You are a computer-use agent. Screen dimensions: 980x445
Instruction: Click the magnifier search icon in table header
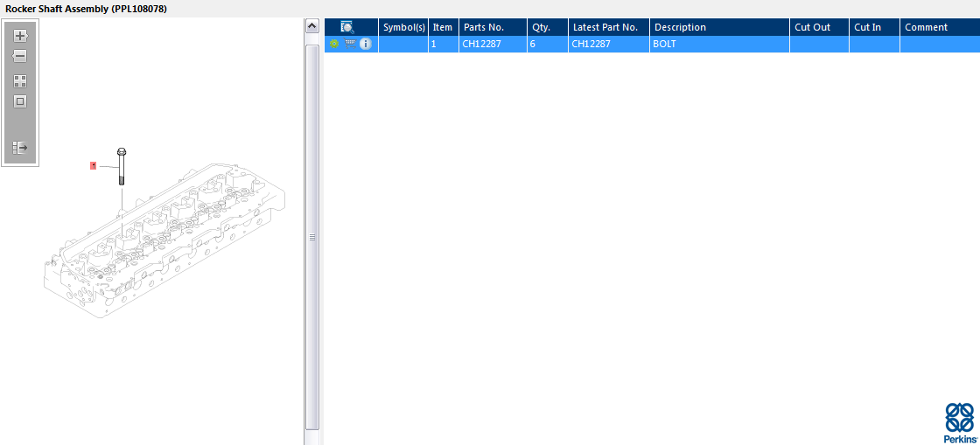[x=346, y=27]
